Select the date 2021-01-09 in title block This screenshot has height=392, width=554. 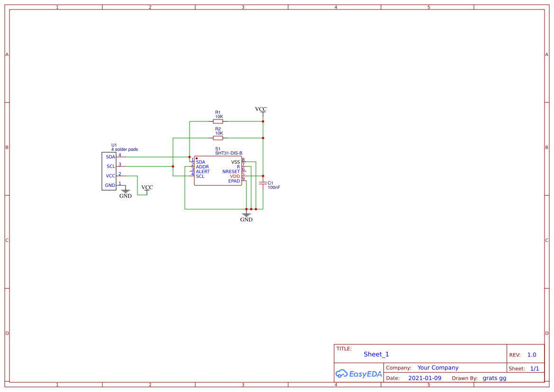tap(424, 378)
